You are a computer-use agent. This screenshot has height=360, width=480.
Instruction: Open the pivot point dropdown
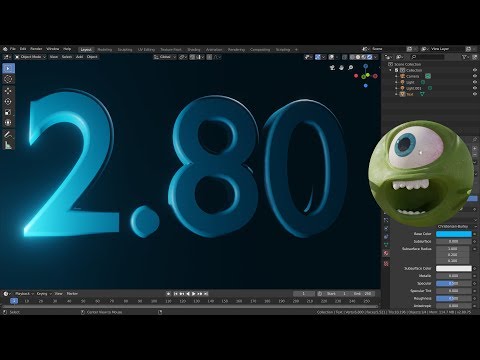tap(183, 57)
